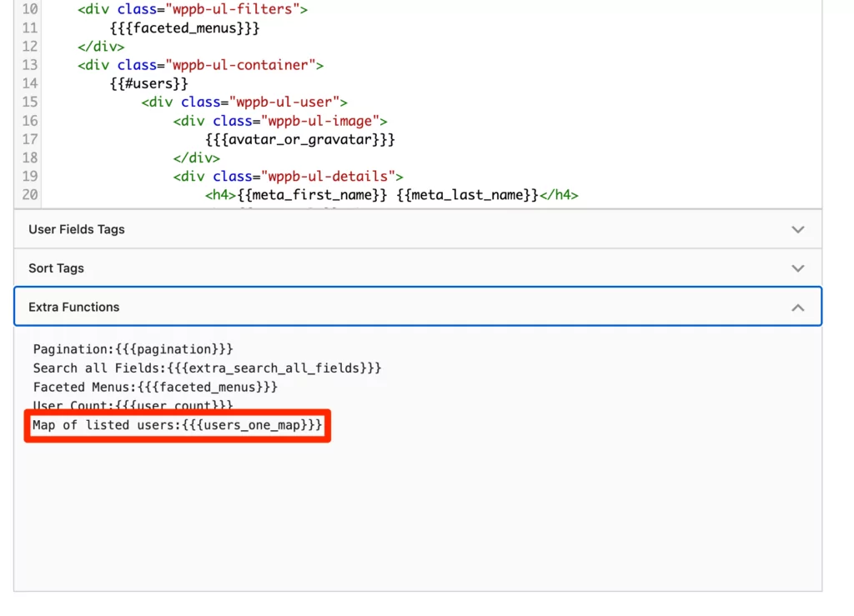The height and width of the screenshot is (616, 854).
Task: Select the Faceted Menus tag line
Action: click(155, 388)
